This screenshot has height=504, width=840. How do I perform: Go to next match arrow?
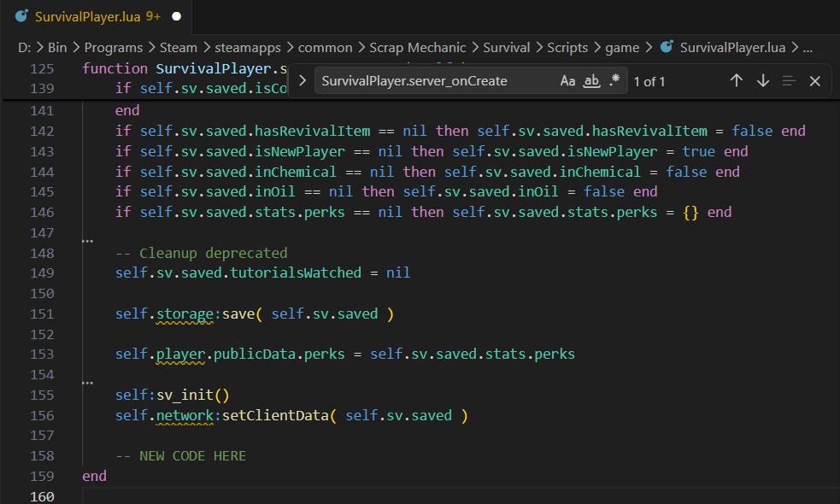[x=763, y=81]
